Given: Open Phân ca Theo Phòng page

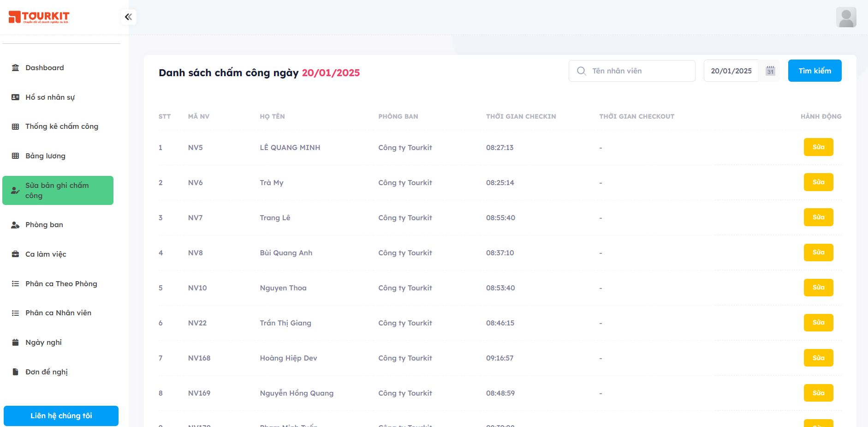Looking at the screenshot, I should 61,284.
